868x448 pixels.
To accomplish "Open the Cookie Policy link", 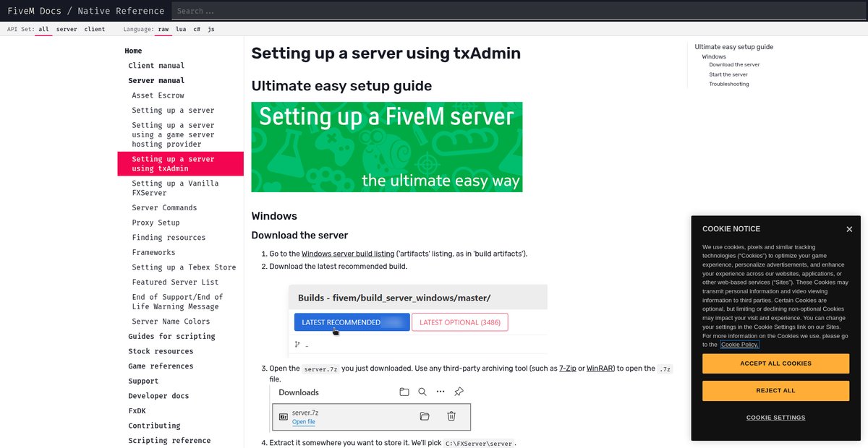I will click(739, 345).
